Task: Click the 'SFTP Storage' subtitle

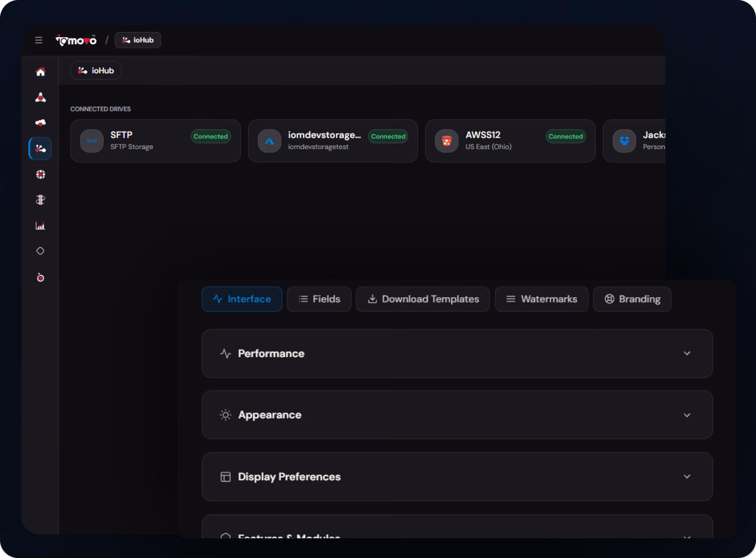Action: click(x=132, y=147)
